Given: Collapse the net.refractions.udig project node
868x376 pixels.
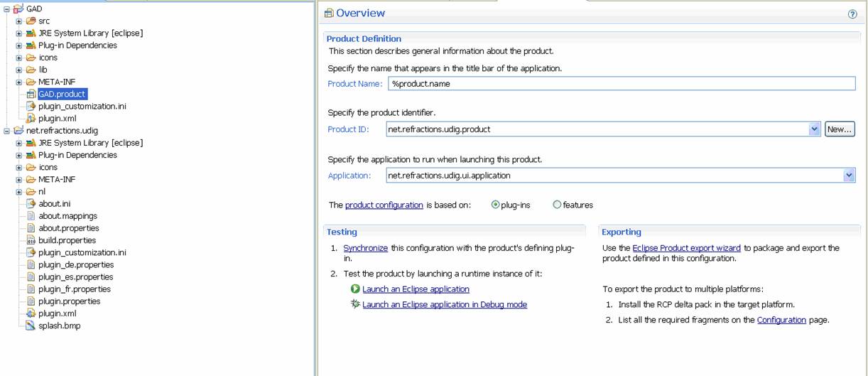Looking at the screenshot, I should pos(7,131).
